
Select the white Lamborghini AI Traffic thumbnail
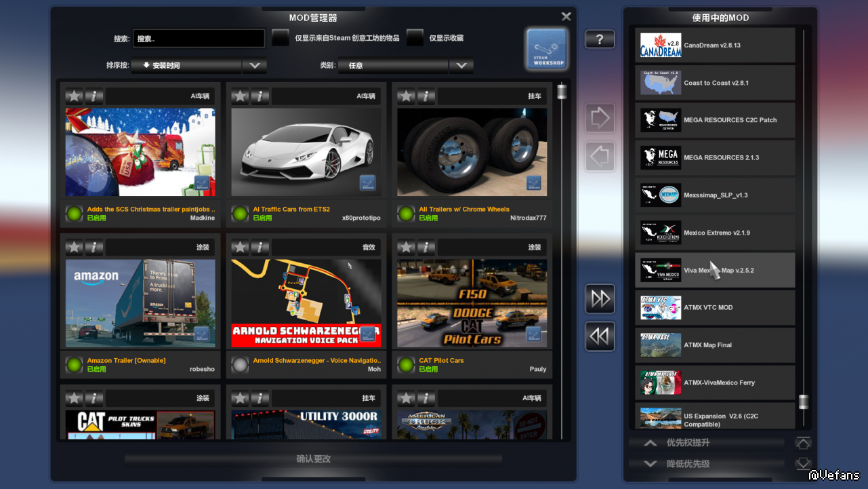tap(306, 152)
